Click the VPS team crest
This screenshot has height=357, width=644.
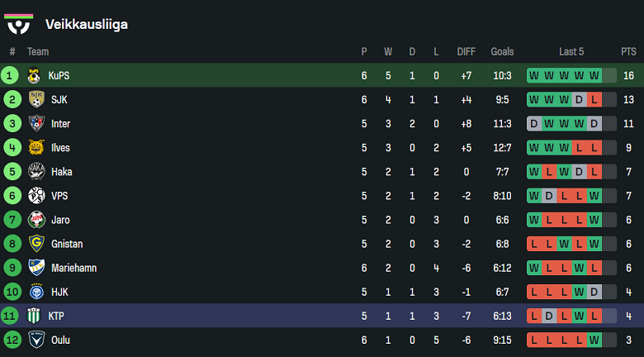tap(36, 196)
